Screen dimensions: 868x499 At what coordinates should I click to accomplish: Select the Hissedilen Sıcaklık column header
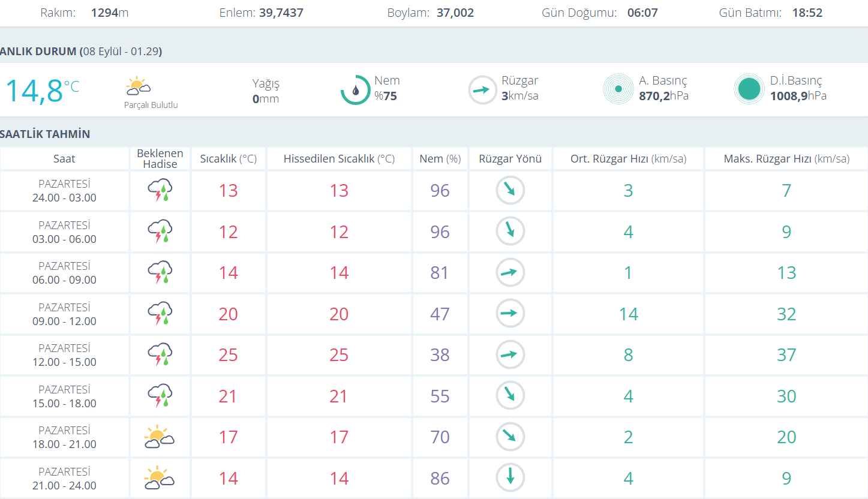(339, 159)
